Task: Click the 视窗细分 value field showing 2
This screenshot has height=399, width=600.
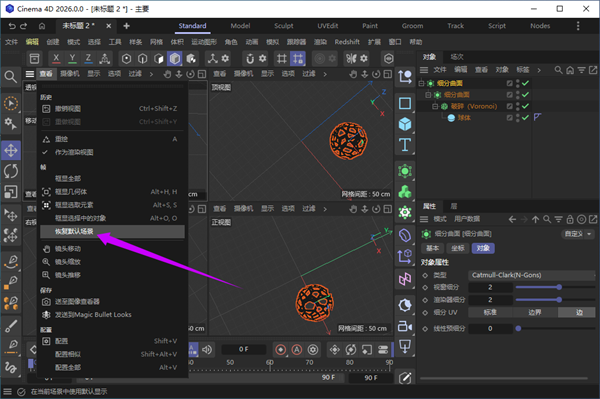Action: 490,287
